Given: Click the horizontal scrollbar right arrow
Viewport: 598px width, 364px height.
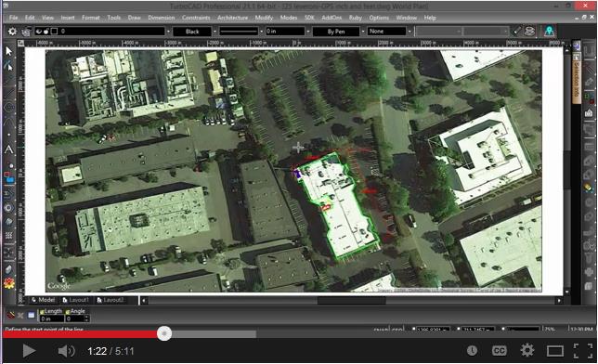Looking at the screenshot, I should [559, 301].
